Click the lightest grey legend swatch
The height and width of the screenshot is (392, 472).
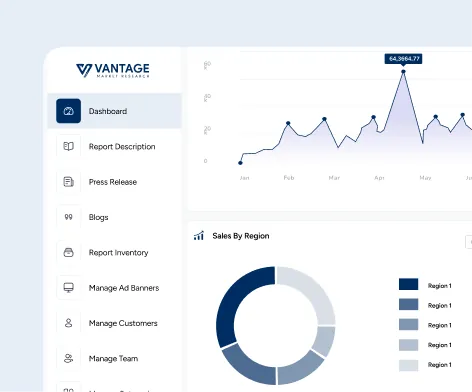(408, 365)
